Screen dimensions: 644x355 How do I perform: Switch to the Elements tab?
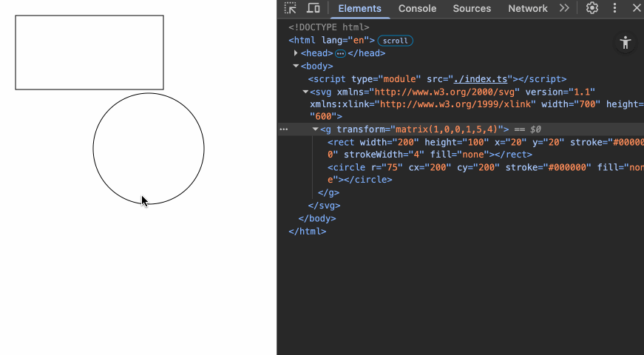360,9
